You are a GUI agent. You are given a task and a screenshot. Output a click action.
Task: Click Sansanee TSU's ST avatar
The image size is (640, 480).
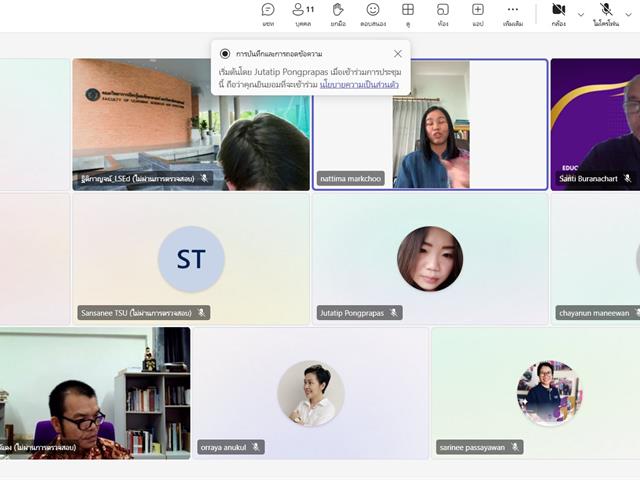coord(191,259)
